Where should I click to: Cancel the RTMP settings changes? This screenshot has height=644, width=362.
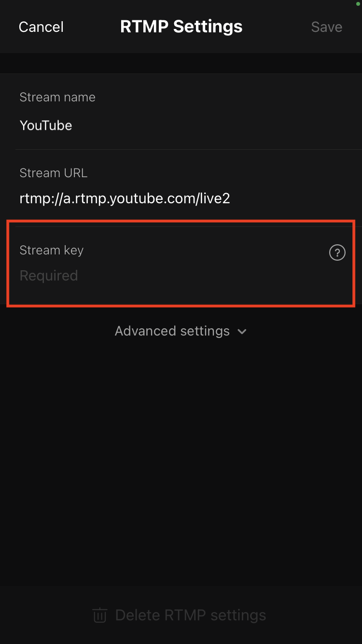41,27
